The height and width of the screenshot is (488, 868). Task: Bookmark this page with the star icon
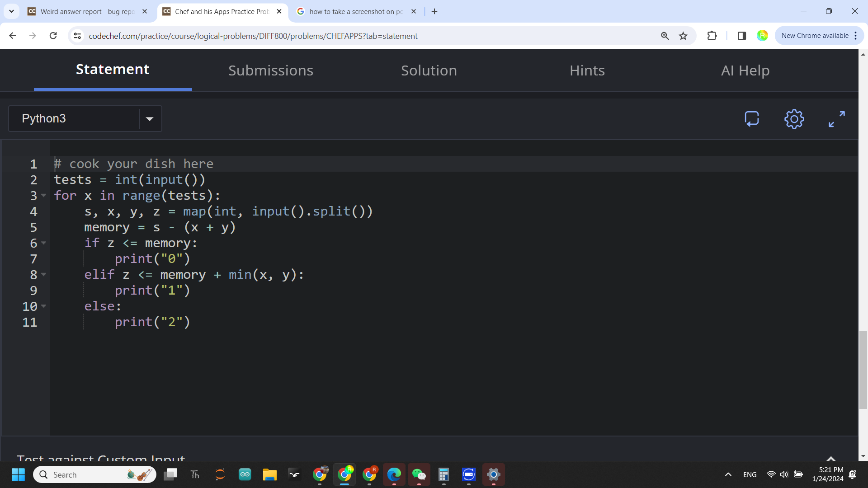pos(683,36)
